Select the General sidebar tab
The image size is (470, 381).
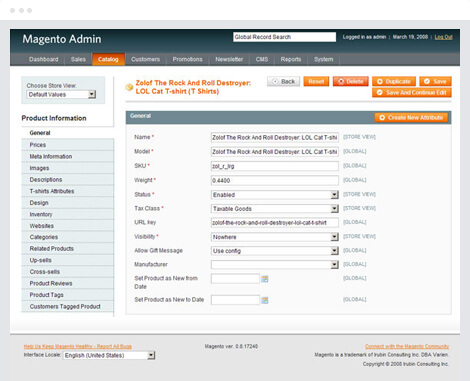pos(67,133)
